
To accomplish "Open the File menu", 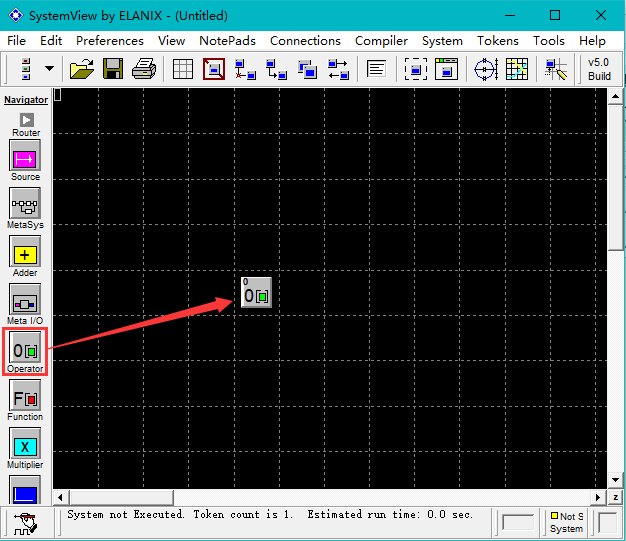I will [x=16, y=41].
